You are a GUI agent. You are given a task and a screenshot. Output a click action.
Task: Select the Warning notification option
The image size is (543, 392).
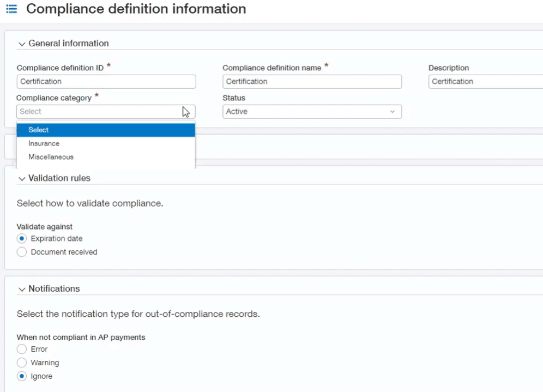click(21, 363)
